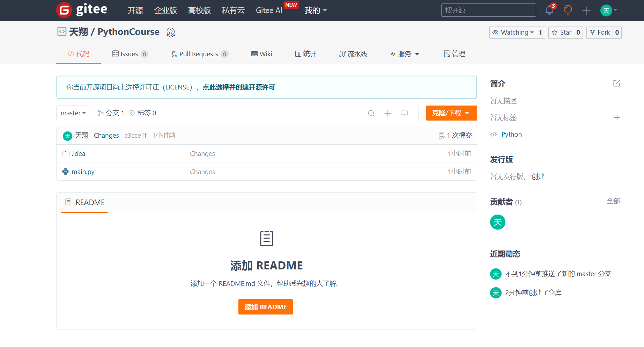Click the file search magnifier icon
The image size is (644, 347).
371,113
